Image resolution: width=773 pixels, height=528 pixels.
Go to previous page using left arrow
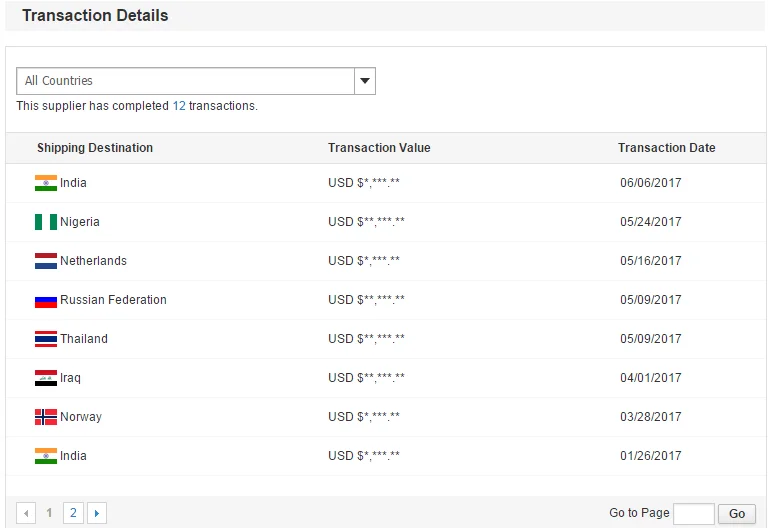[x=26, y=513]
